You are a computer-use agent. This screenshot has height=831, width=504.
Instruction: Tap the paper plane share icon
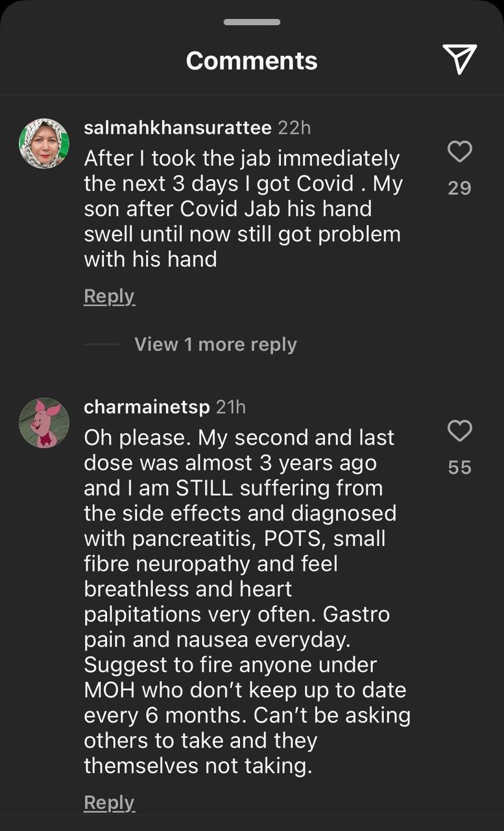coord(460,59)
